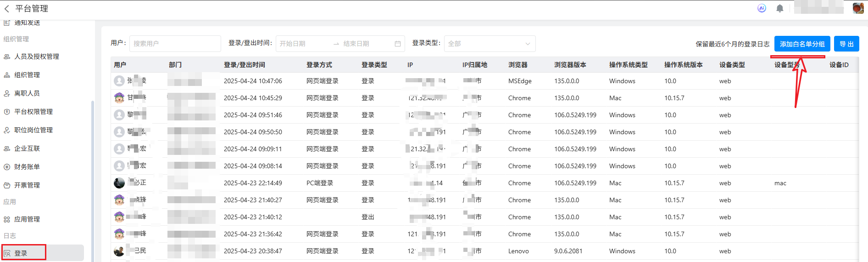Click the calendar icon in date range field

(398, 44)
